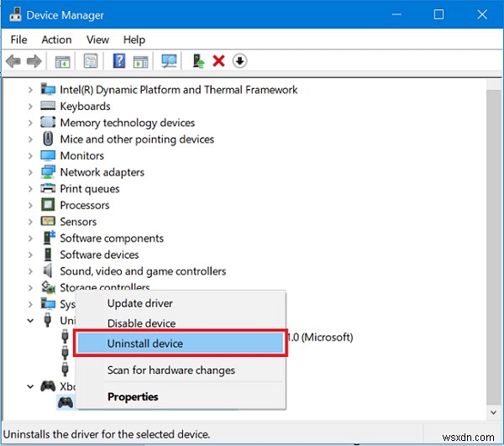Image resolution: width=504 pixels, height=446 pixels.
Task: Click the Sensors category icon
Action: point(48,221)
